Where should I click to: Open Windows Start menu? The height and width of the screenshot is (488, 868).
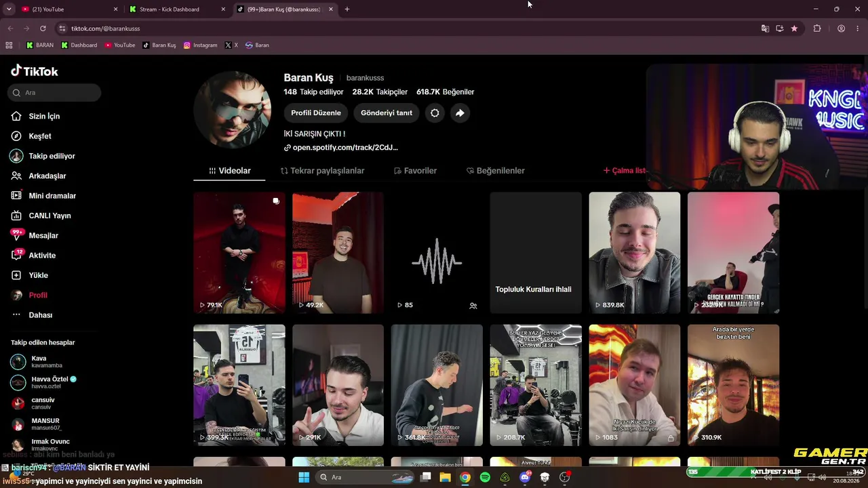coord(304,477)
